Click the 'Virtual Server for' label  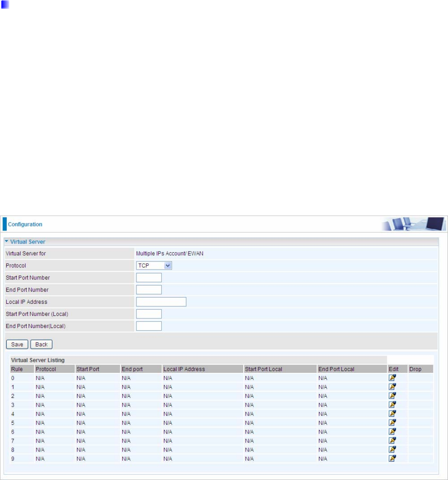pos(26,254)
